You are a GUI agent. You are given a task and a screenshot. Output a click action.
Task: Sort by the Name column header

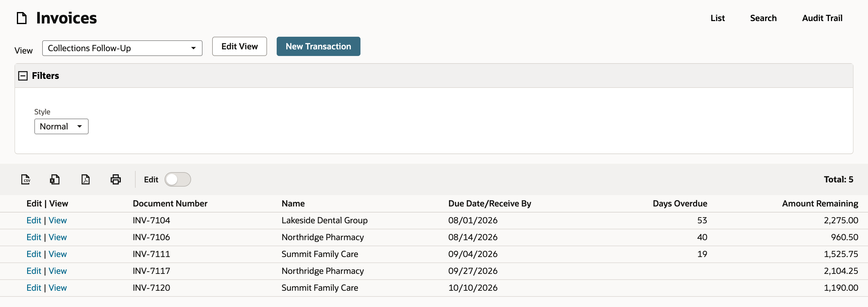(293, 204)
